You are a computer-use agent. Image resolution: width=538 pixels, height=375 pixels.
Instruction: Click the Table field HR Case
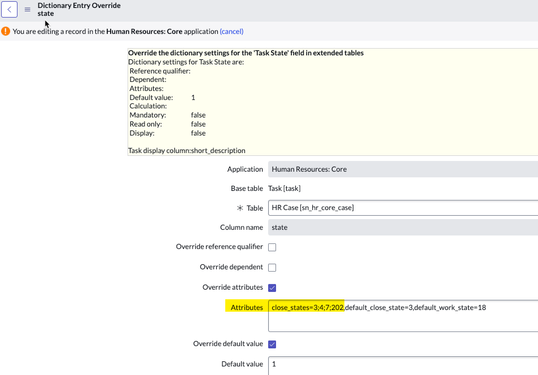[x=403, y=208]
